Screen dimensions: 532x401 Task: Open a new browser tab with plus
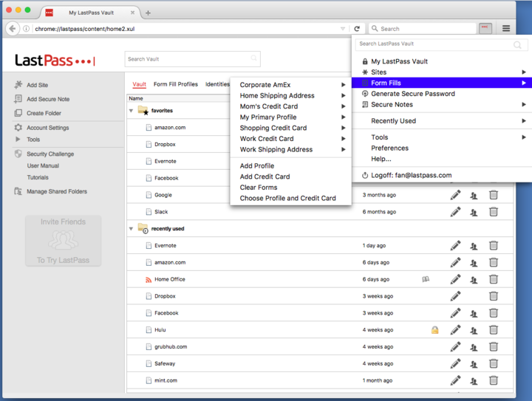pyautogui.click(x=148, y=13)
